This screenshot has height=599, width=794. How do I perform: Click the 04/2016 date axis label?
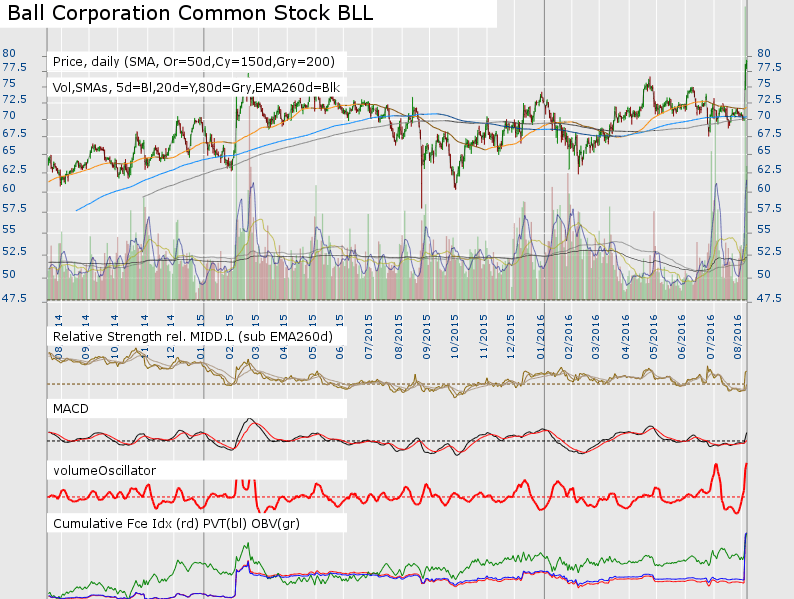(x=625, y=337)
